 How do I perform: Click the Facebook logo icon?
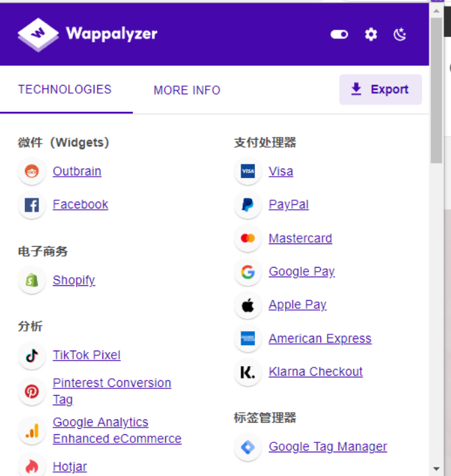point(32,205)
